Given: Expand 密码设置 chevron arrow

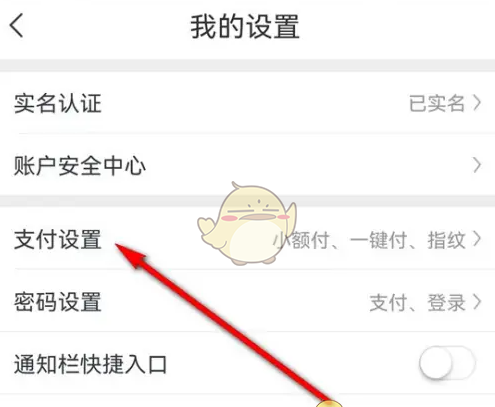Looking at the screenshot, I should point(478,302).
